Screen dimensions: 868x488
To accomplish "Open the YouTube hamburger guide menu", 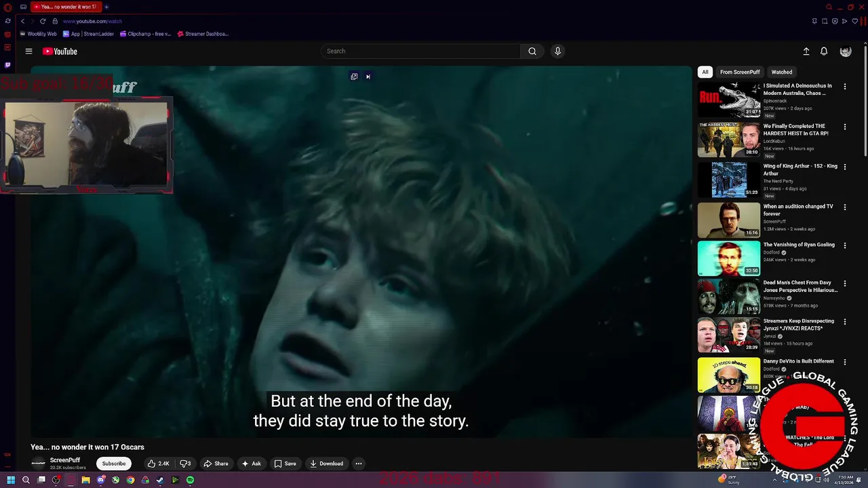I will click(28, 51).
